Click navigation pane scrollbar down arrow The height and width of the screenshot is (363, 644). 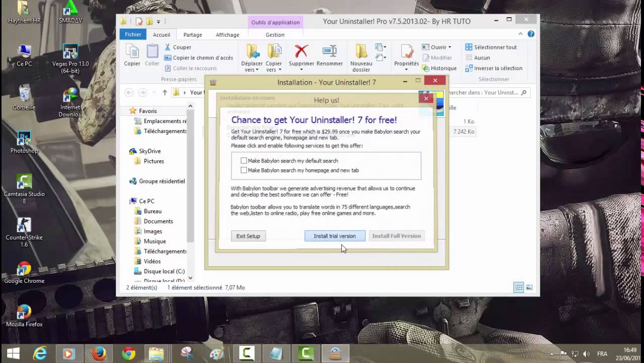pos(190,278)
